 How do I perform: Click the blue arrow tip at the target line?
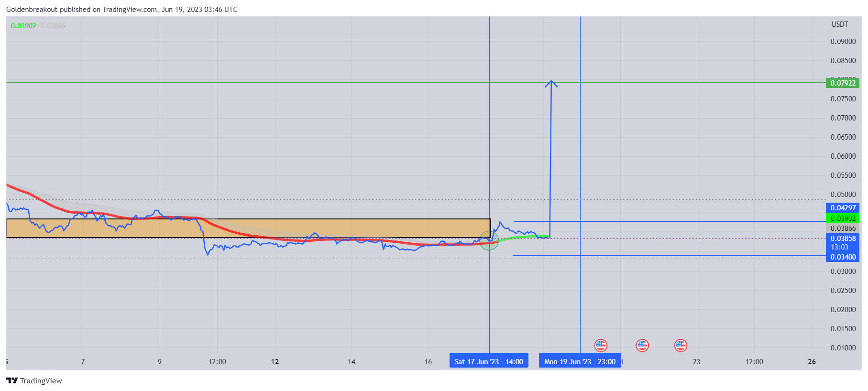point(551,83)
